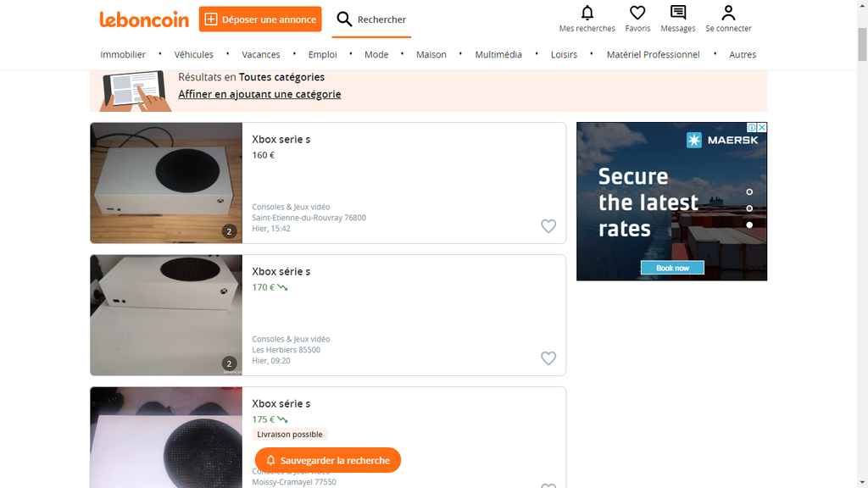868x488 pixels.
Task: Click the Se connecter profile icon
Action: [x=728, y=13]
